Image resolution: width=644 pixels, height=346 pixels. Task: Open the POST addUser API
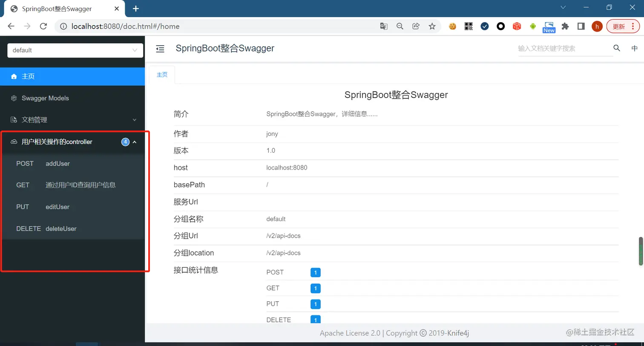pyautogui.click(x=72, y=163)
